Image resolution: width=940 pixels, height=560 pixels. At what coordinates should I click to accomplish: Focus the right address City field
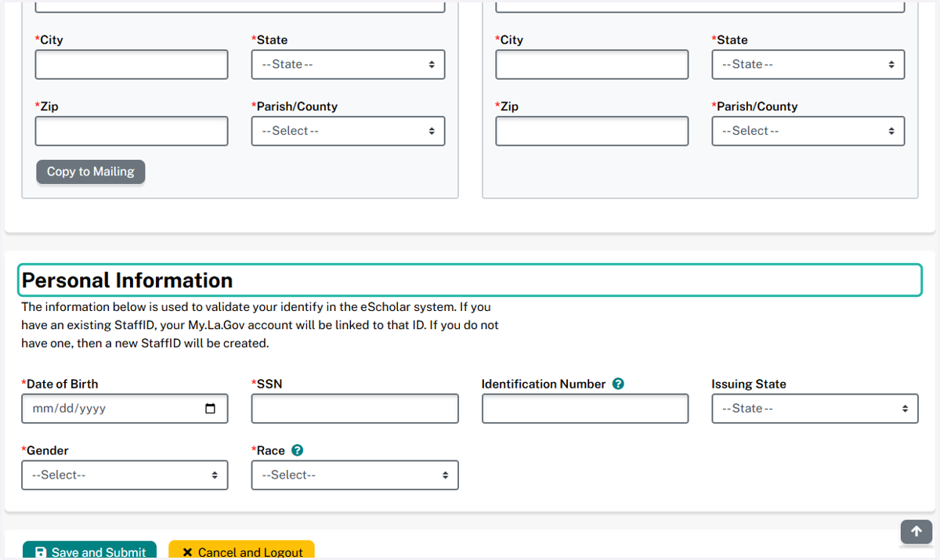pos(591,64)
